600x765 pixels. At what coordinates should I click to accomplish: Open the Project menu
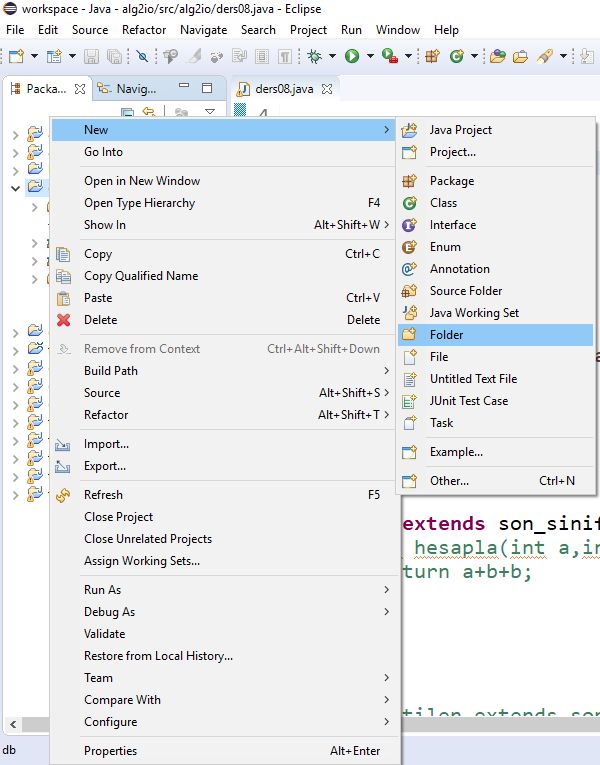(x=308, y=30)
